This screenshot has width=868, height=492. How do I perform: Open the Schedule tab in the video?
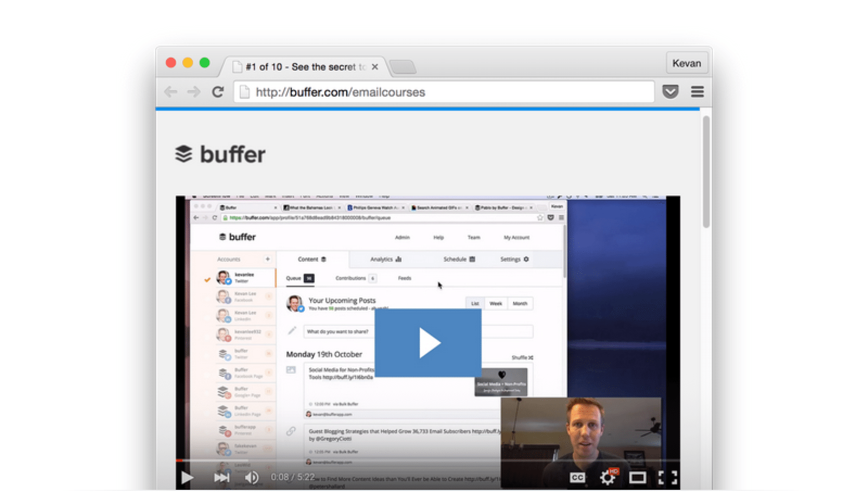(x=459, y=259)
